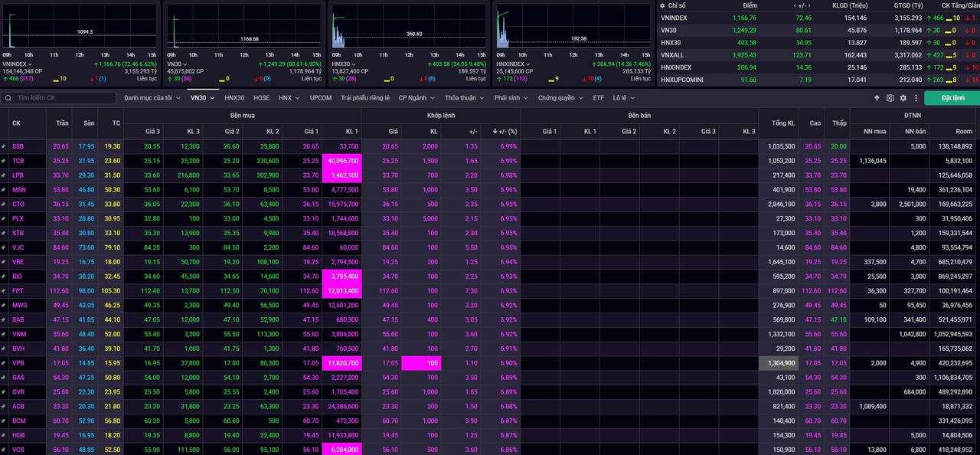Expand the Danh mục của tôi dropdown
The width and height of the screenshot is (980, 455).
pos(152,98)
